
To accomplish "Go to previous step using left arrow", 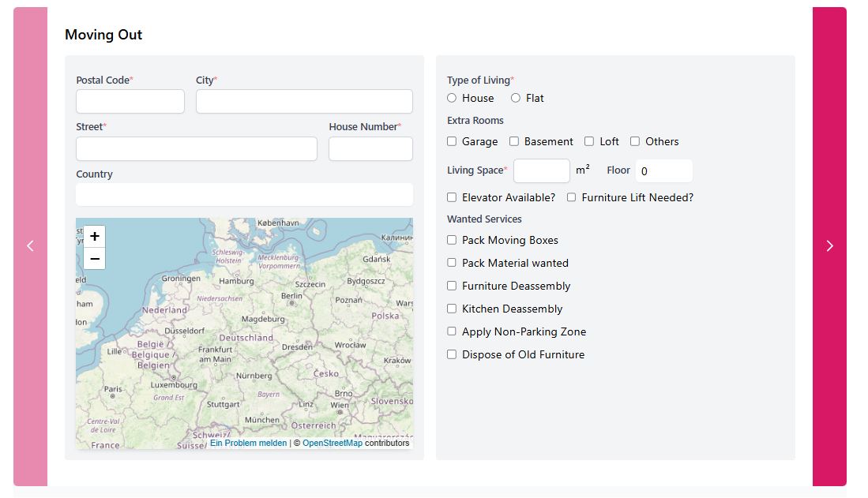I will tap(31, 246).
